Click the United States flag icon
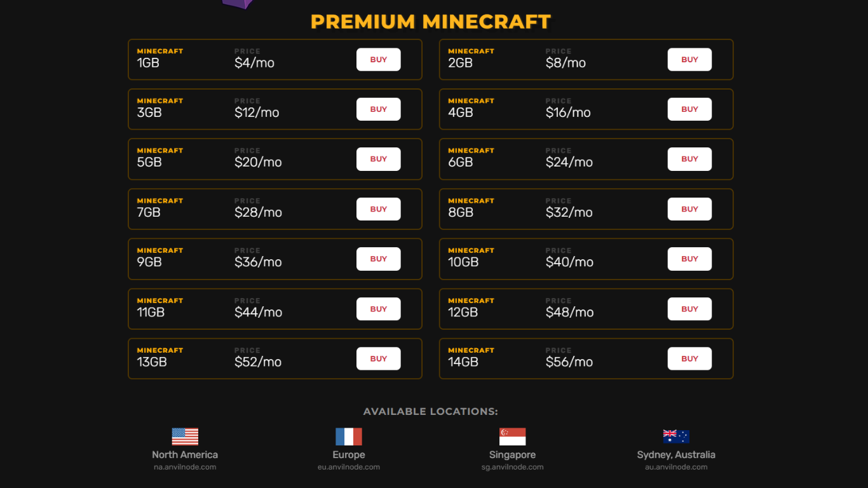The height and width of the screenshot is (488, 868). click(185, 437)
